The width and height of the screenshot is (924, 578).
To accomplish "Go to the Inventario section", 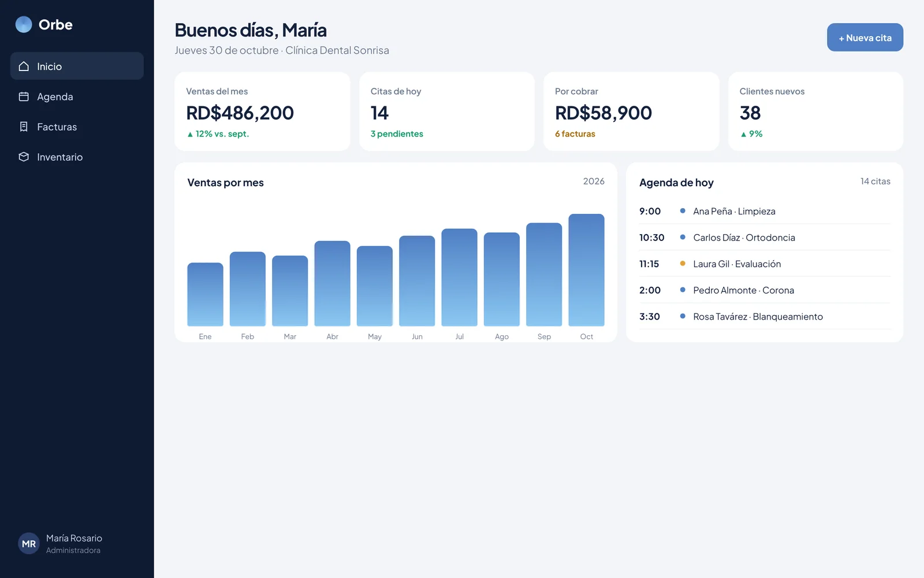I will 77,157.
